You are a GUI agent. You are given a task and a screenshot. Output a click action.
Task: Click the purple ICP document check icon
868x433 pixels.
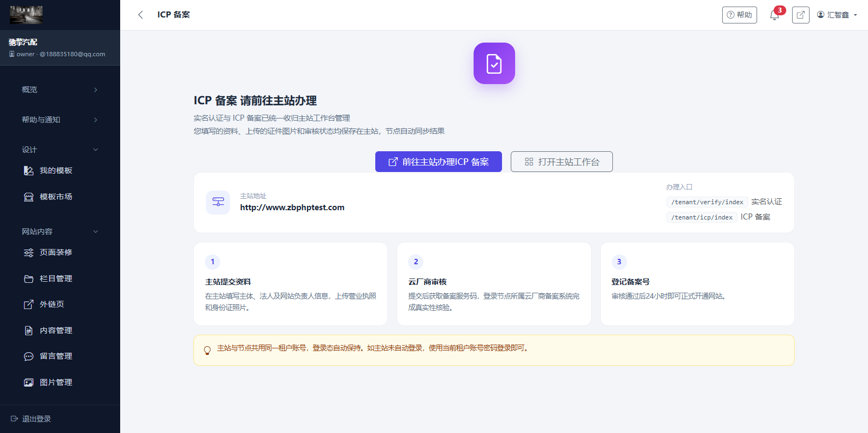point(494,63)
